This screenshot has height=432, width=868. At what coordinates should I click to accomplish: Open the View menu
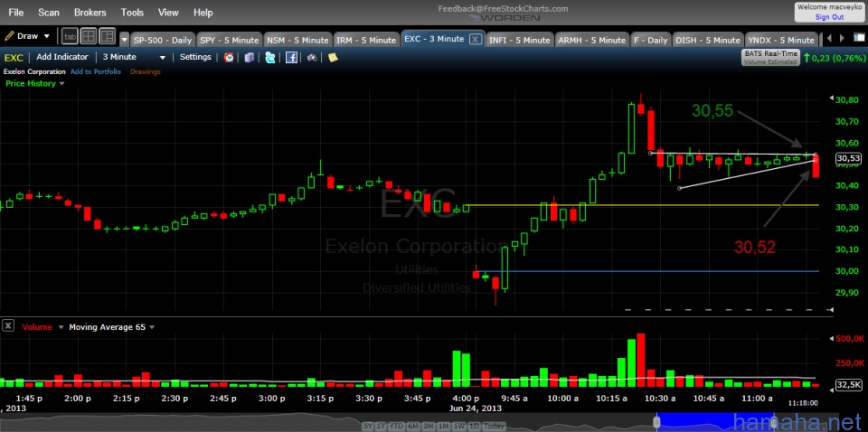(x=168, y=12)
